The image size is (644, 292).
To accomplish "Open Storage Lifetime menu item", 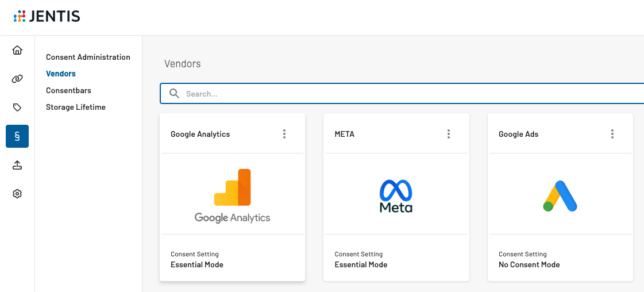I will tap(76, 107).
